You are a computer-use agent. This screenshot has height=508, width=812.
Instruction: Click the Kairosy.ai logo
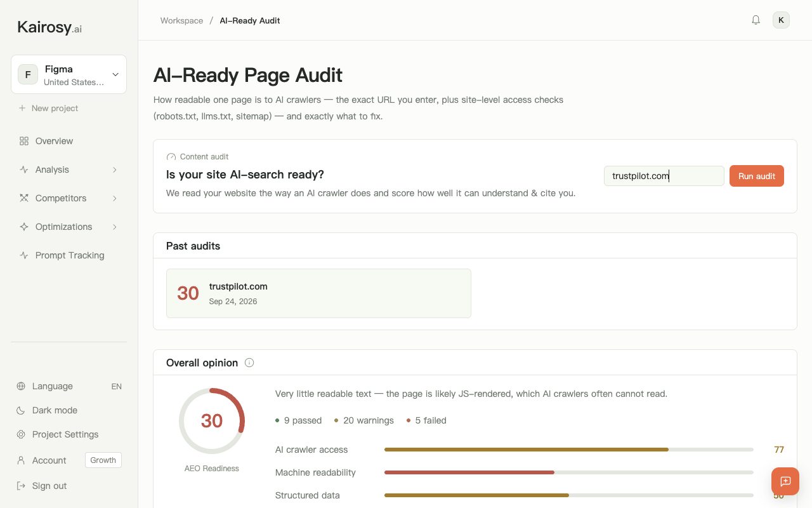pos(49,27)
